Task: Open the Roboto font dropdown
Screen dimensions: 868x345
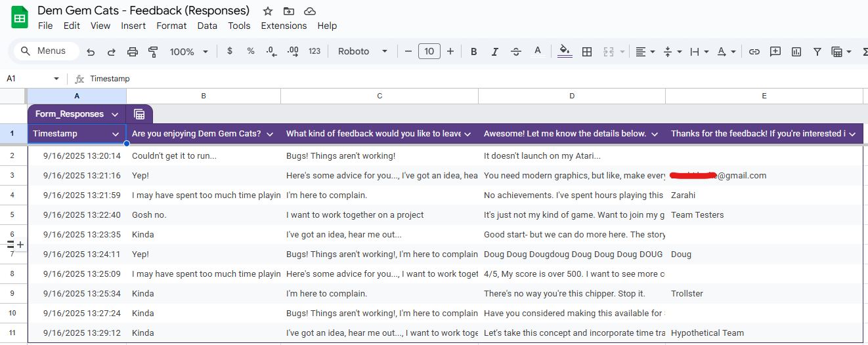Action: click(x=362, y=52)
